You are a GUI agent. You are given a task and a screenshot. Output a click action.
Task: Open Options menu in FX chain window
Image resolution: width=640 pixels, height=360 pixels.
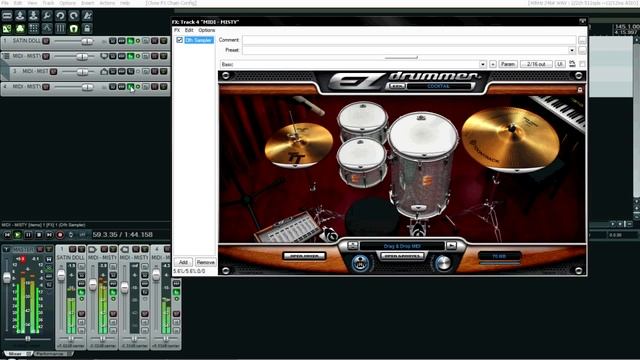click(x=207, y=30)
